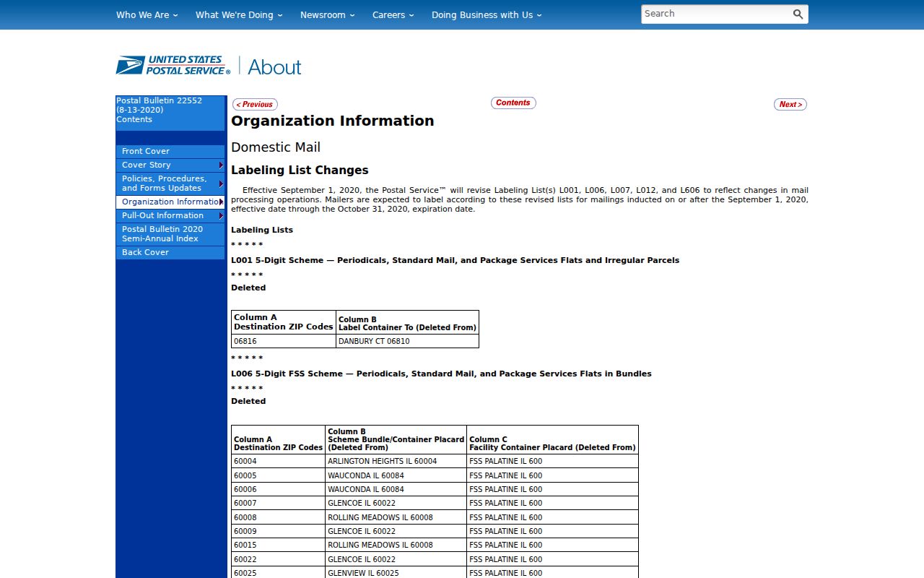Expand the Careers dropdown menu
This screenshot has width=924, height=578.
tap(393, 14)
